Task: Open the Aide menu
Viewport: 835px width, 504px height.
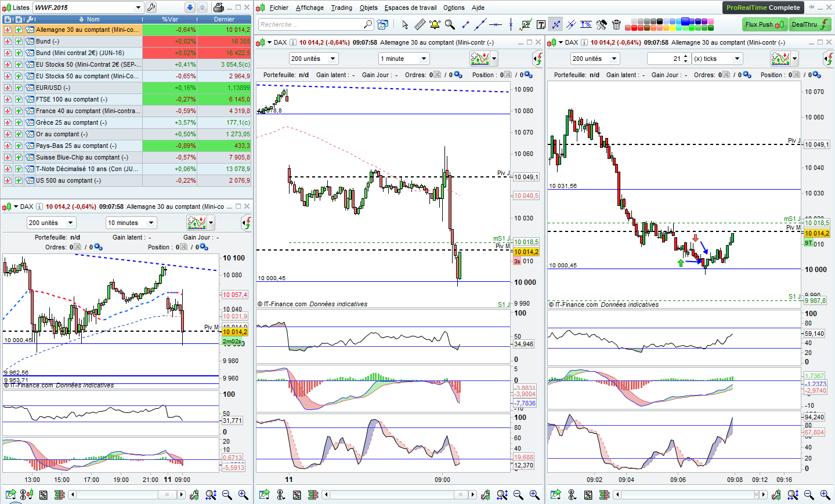Action: point(478,8)
